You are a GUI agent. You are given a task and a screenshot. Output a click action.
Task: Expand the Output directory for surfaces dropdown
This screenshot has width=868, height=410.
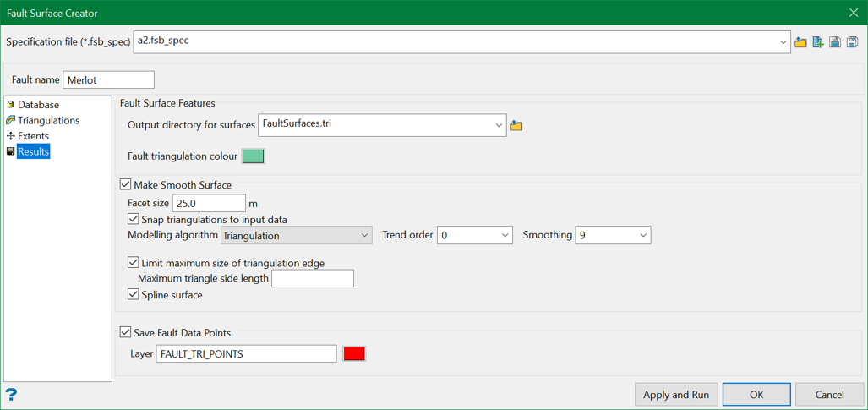pyautogui.click(x=500, y=126)
